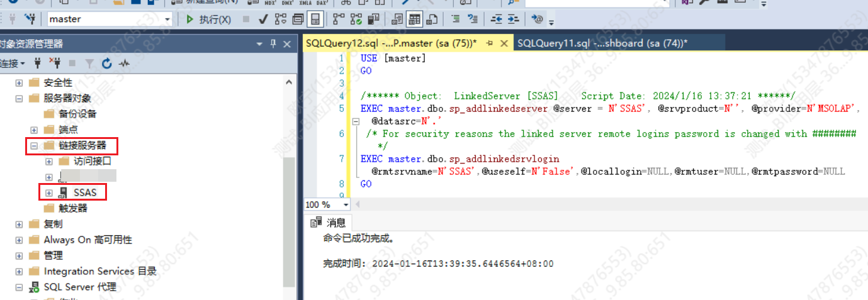Expand the 访问接口 node
Image resolution: width=868 pixels, height=300 pixels.
(x=49, y=161)
